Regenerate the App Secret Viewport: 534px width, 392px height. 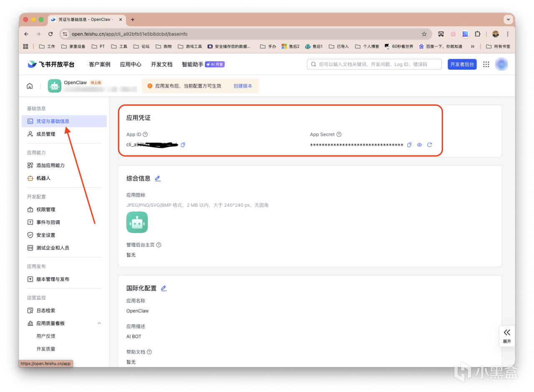click(x=429, y=145)
